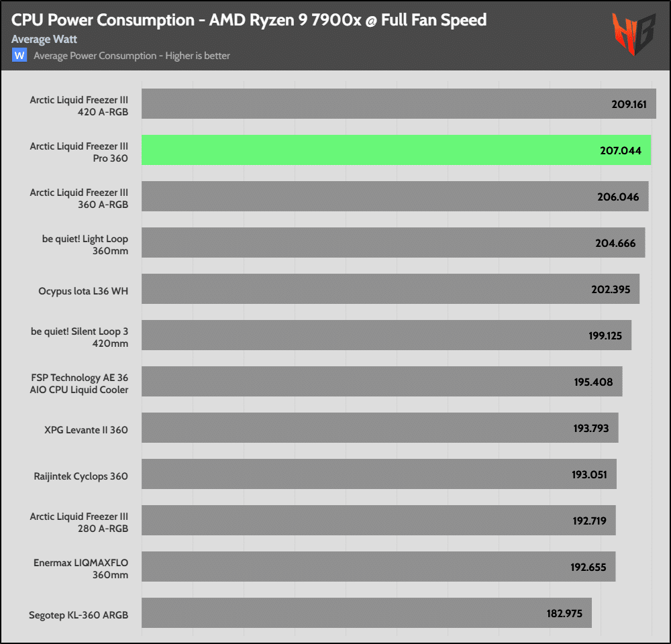Click the bar showing 206.046
This screenshot has height=644, width=671.
point(395,197)
